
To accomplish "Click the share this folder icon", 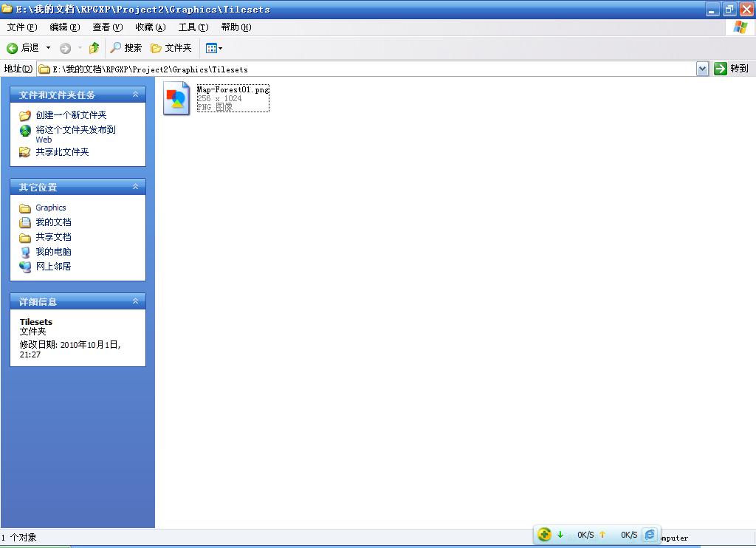I will pos(24,152).
